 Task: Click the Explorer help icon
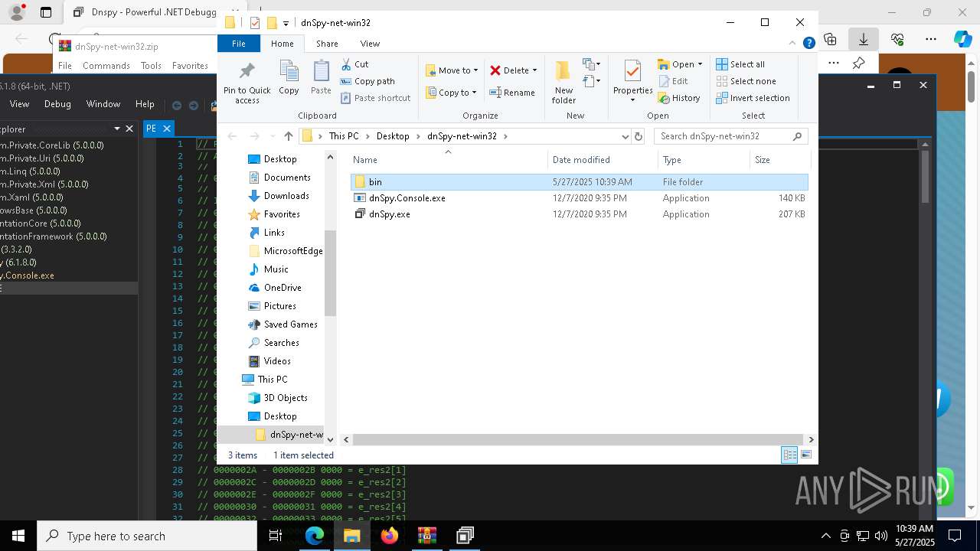(x=808, y=44)
